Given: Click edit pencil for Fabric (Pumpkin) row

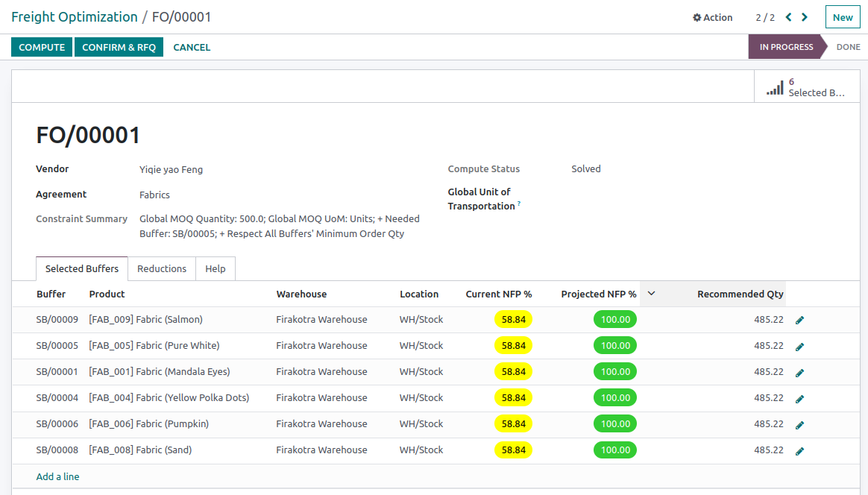Looking at the screenshot, I should pyautogui.click(x=799, y=424).
